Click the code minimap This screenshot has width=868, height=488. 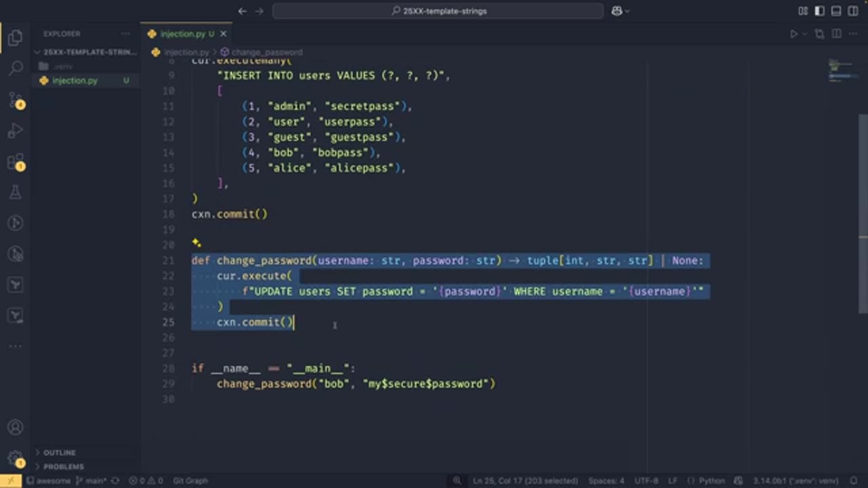tap(844, 71)
